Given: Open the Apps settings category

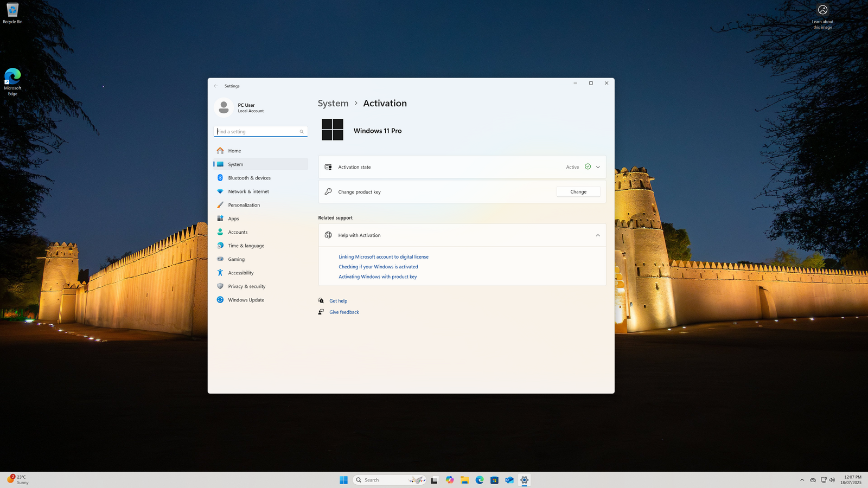Looking at the screenshot, I should coord(233,219).
